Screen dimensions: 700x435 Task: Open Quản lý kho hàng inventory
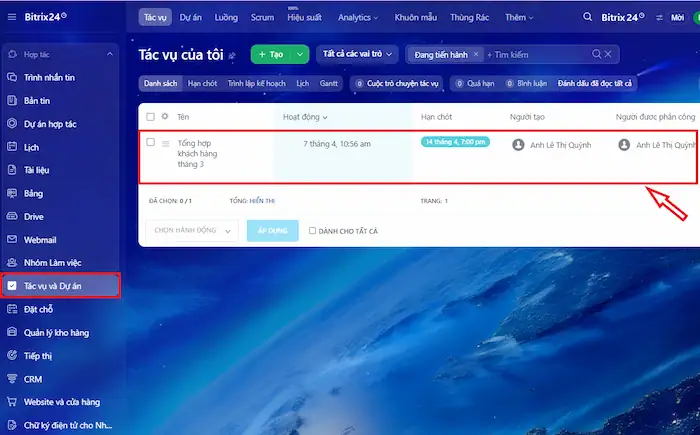point(56,332)
